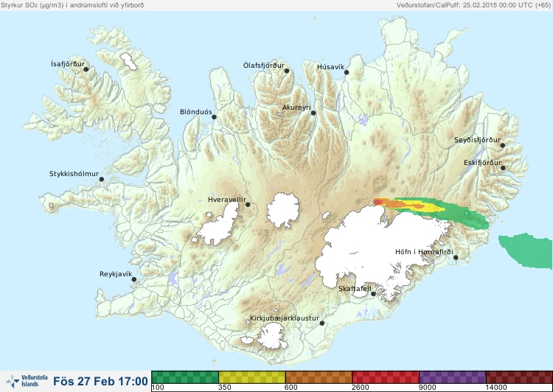Click the 'Skaftafell' label
This screenshot has height=392, width=553.
[355, 288]
